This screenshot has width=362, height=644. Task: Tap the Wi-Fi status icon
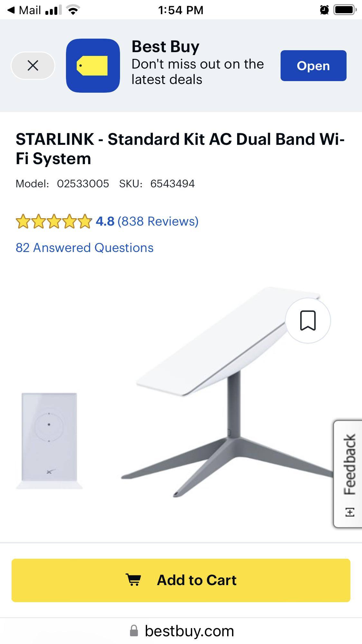coord(73,10)
